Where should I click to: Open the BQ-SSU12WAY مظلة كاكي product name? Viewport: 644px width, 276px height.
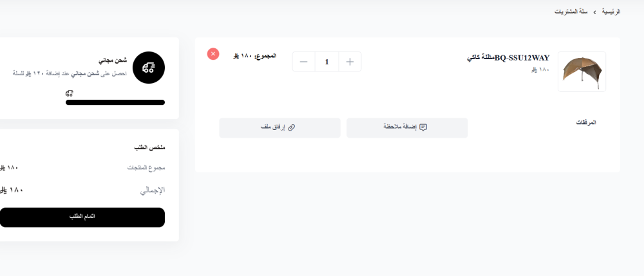pos(508,58)
